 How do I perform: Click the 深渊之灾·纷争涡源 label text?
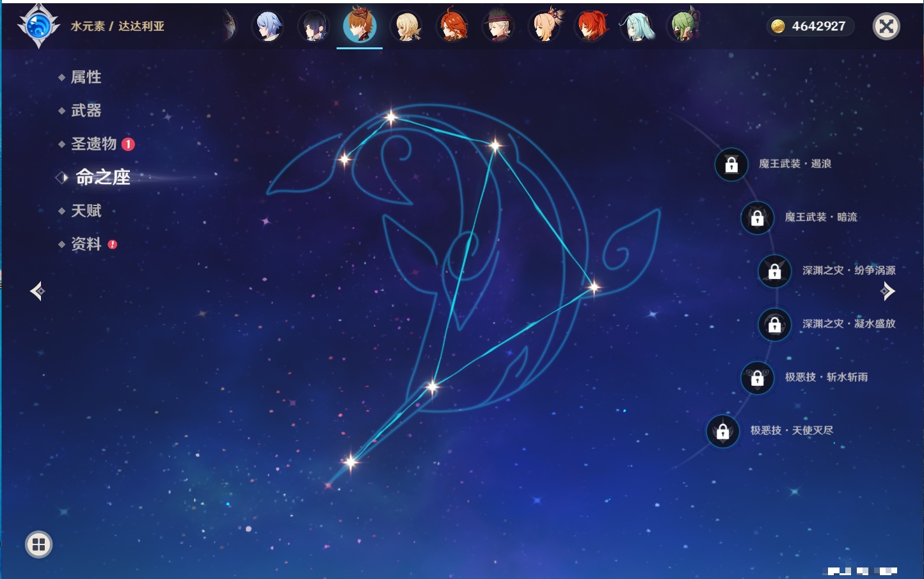coord(849,270)
